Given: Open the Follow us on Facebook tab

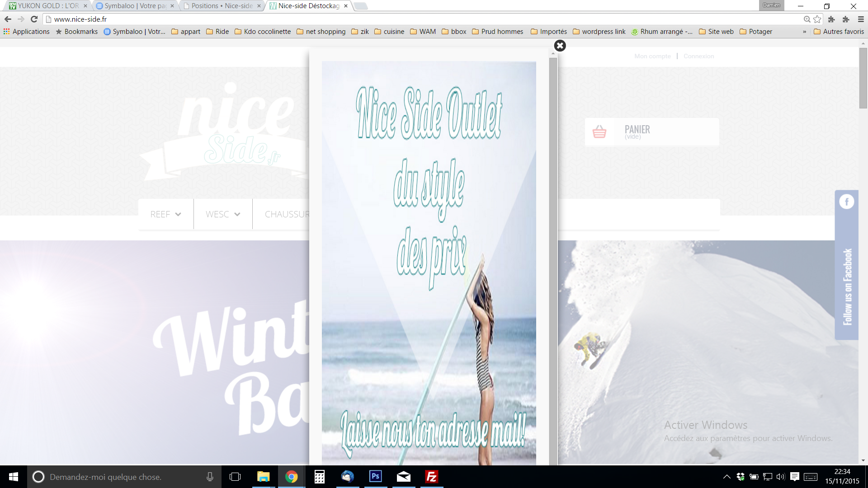Looking at the screenshot, I should pyautogui.click(x=846, y=265).
